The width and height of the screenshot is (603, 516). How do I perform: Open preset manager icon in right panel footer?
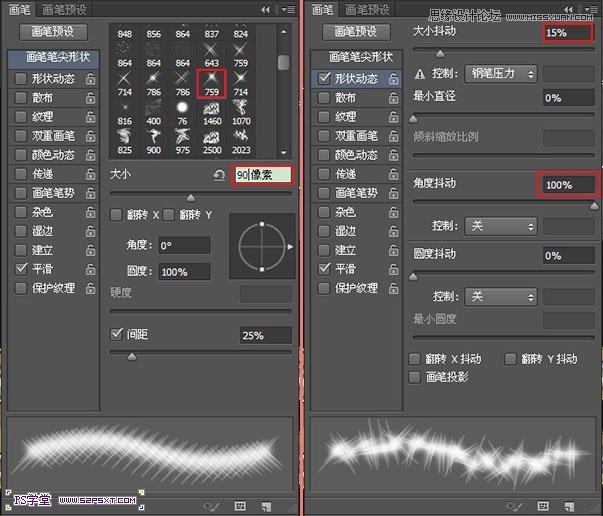[x=543, y=506]
